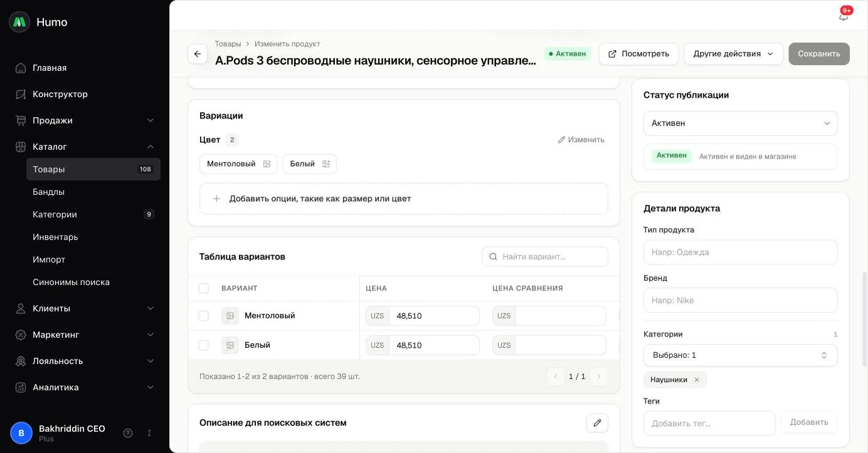Image resolution: width=868 pixels, height=453 pixels.
Task: Click Ментоловый variant image placeholder
Action: (230, 316)
